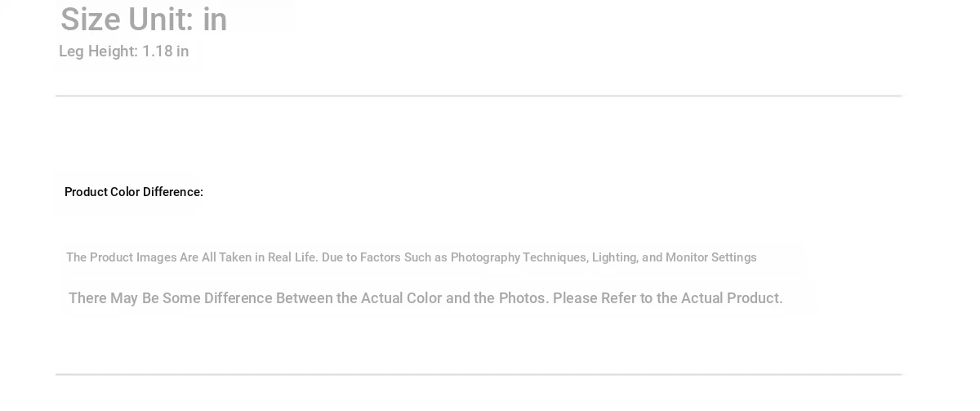This screenshot has width=980, height=411.
Task: Click the sentence starting "The Product Images"
Action: click(x=411, y=257)
